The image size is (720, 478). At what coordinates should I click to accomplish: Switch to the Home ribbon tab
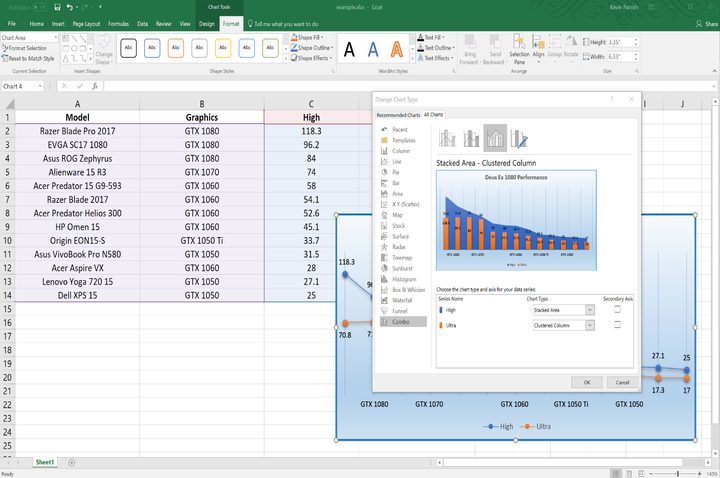(x=37, y=24)
